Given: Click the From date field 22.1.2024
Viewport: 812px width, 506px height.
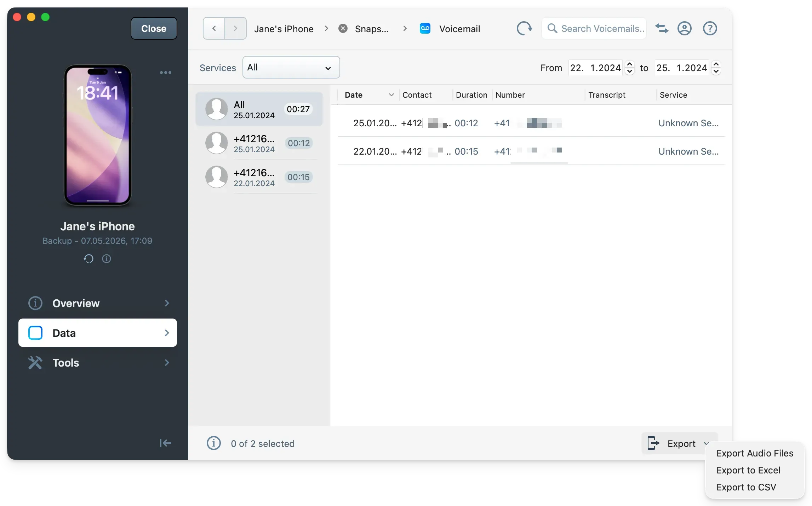Looking at the screenshot, I should (x=595, y=68).
